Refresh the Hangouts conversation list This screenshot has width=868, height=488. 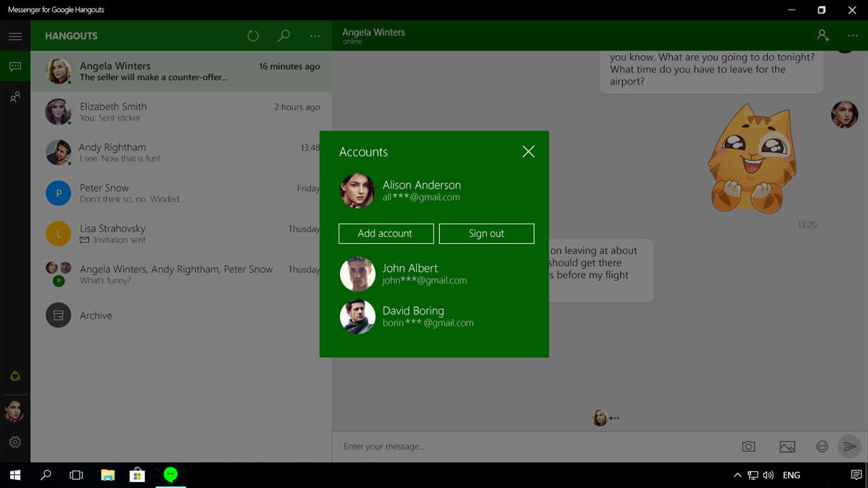(x=253, y=36)
